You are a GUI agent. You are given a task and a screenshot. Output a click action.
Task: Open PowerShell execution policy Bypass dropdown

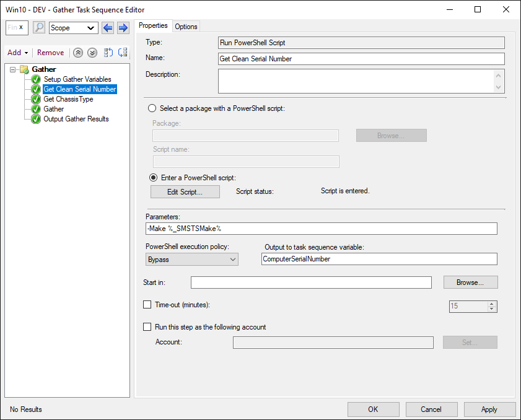[x=191, y=260]
